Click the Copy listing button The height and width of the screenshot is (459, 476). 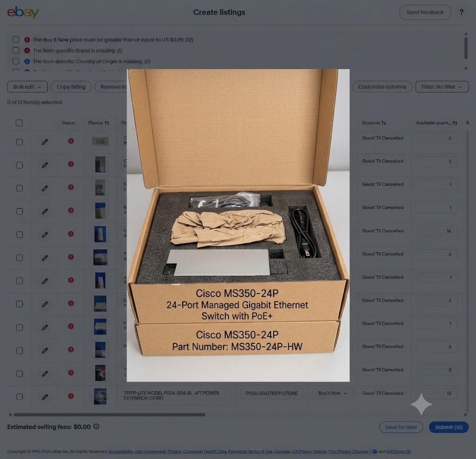coord(71,87)
